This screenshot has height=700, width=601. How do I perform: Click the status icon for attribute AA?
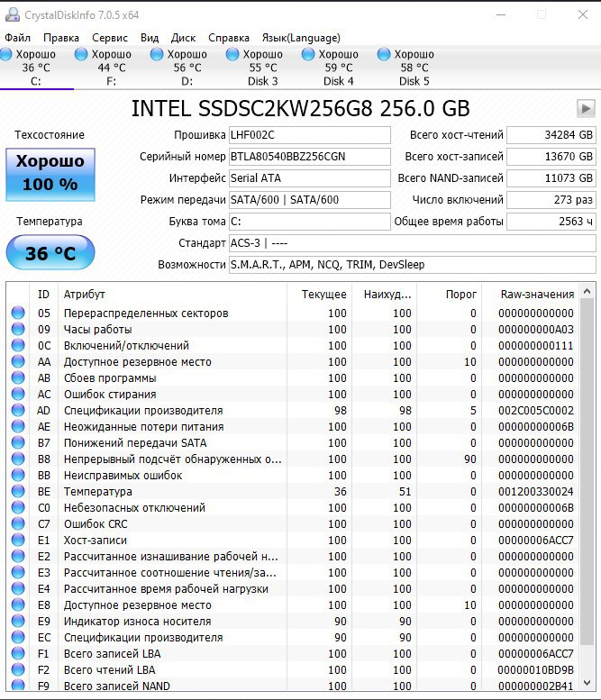click(x=18, y=361)
